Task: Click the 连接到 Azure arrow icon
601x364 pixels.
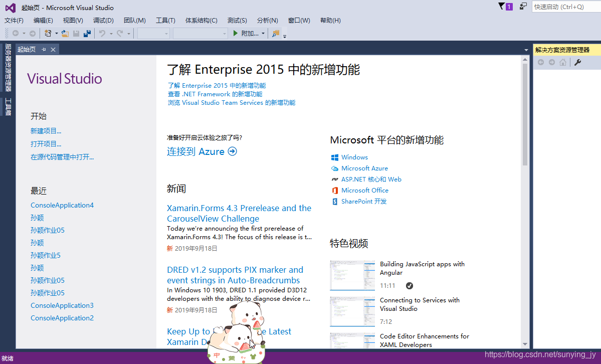Action: [x=232, y=151]
